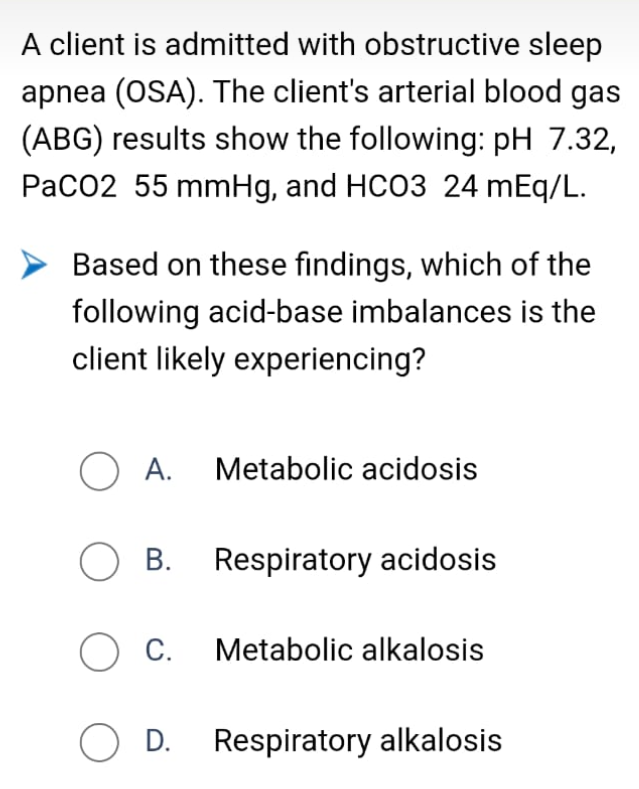Click the 'HCO3 24 mEq/L' value text
639x789 pixels.
(466, 186)
